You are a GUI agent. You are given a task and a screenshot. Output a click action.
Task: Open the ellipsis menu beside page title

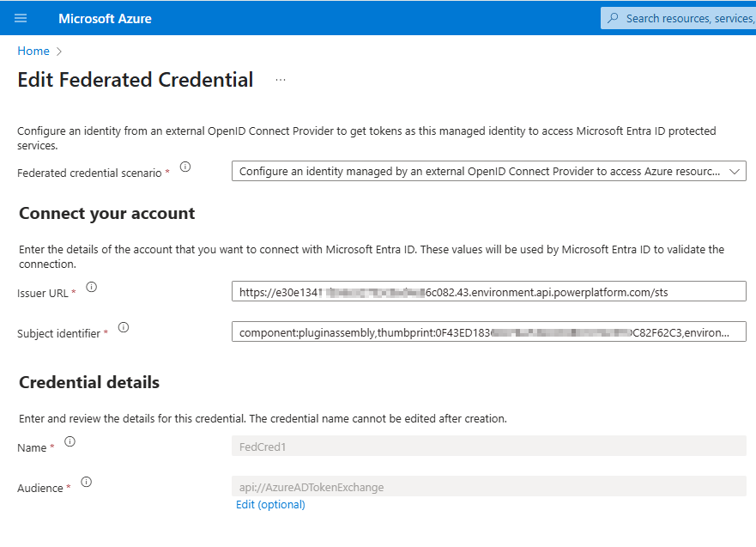coord(280,80)
